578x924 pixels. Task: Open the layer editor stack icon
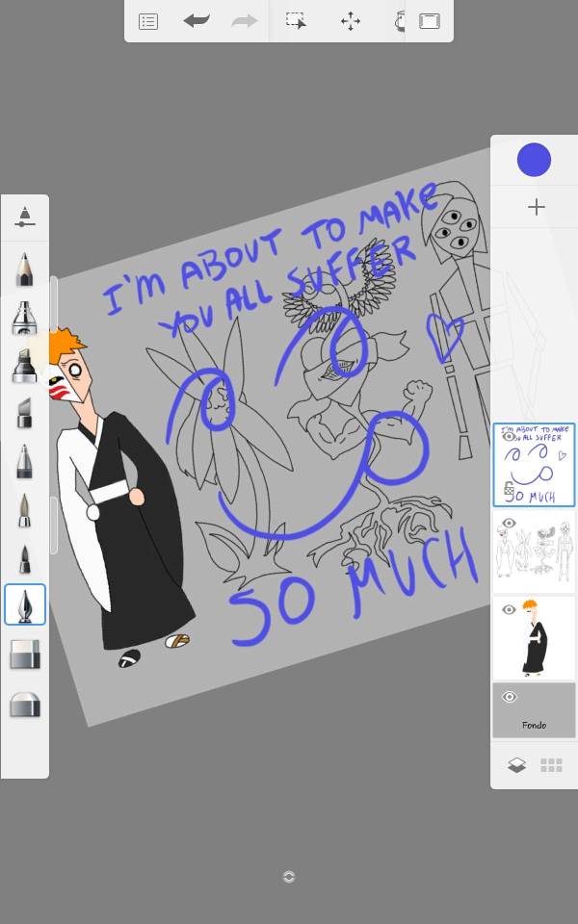[x=517, y=765]
